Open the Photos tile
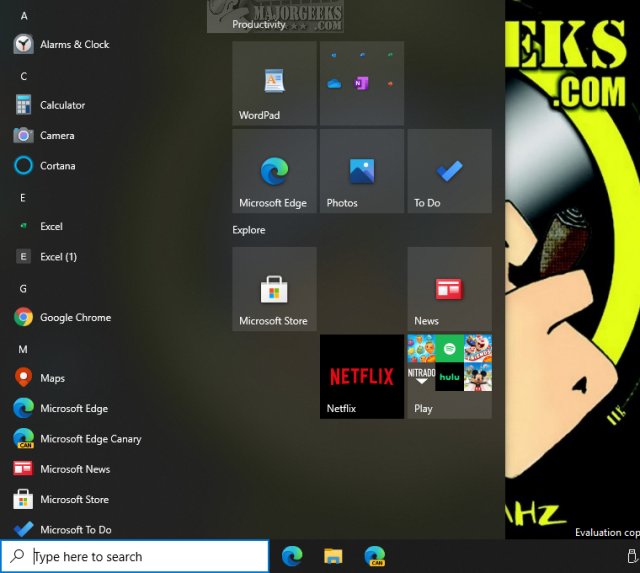This screenshot has width=640, height=573. (x=362, y=171)
